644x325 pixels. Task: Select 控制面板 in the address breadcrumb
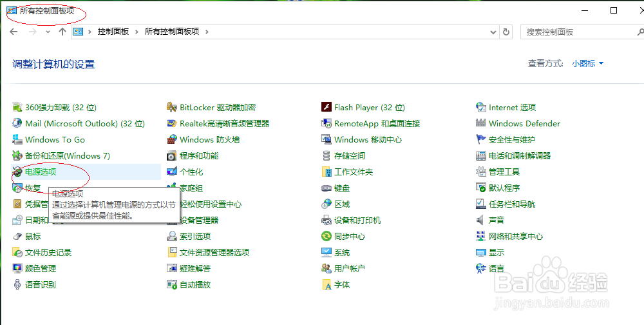[113, 32]
